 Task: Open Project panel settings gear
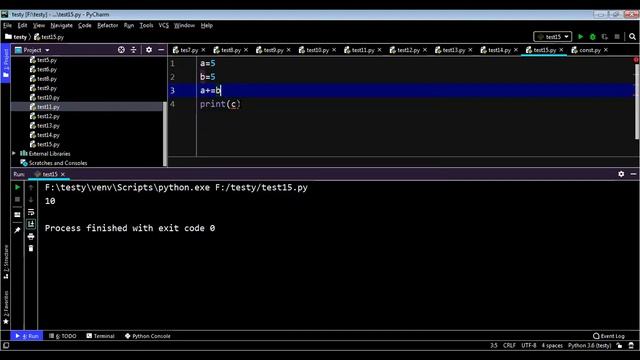149,50
